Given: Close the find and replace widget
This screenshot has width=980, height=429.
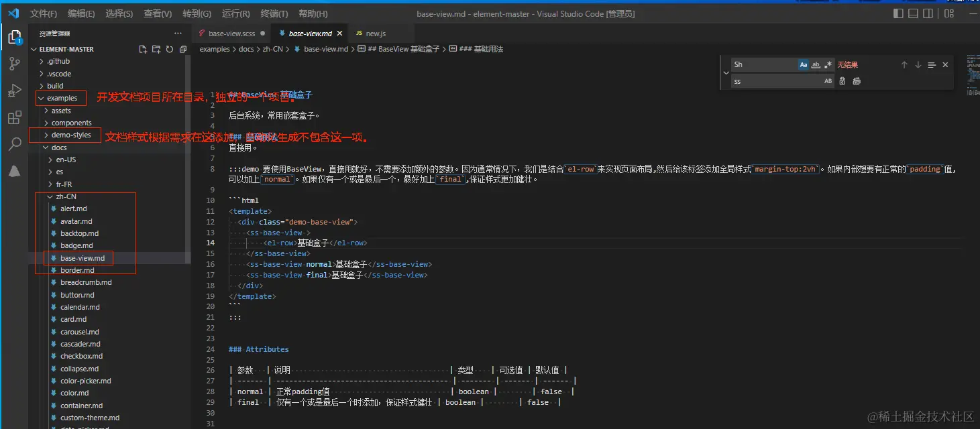Looking at the screenshot, I should click(x=945, y=65).
